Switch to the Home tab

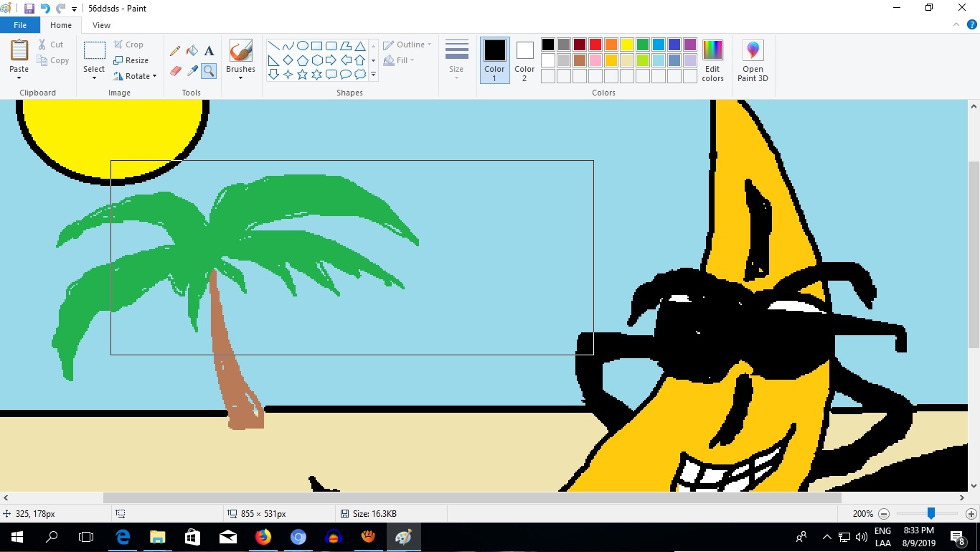[x=61, y=25]
